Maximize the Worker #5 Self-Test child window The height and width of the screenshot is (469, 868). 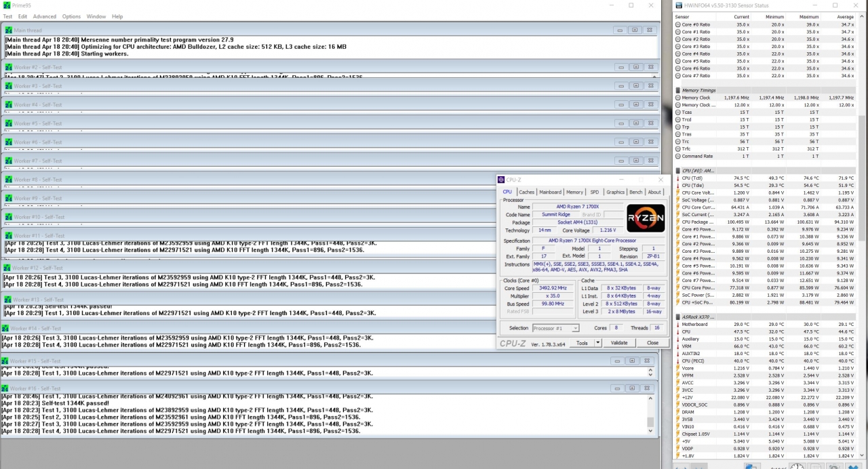pyautogui.click(x=635, y=123)
